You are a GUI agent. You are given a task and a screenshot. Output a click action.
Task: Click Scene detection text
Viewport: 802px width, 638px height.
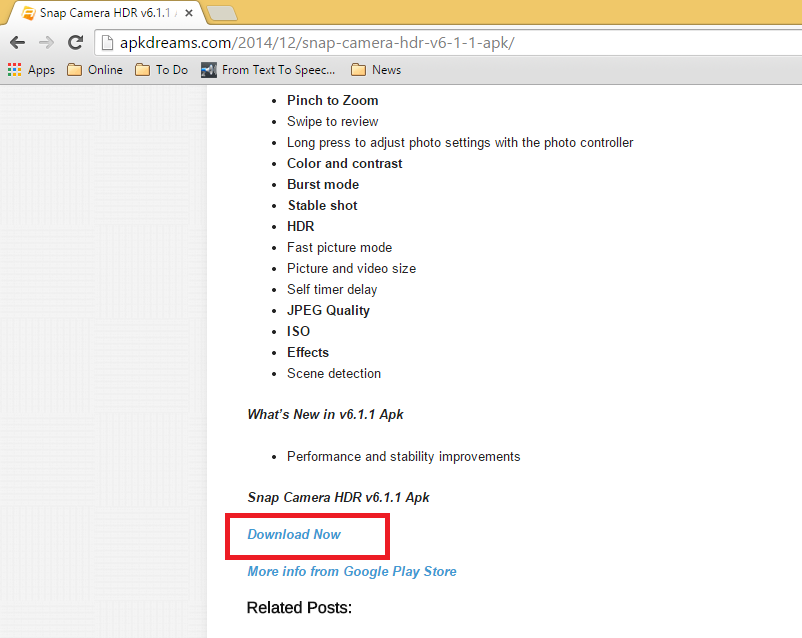(x=333, y=373)
